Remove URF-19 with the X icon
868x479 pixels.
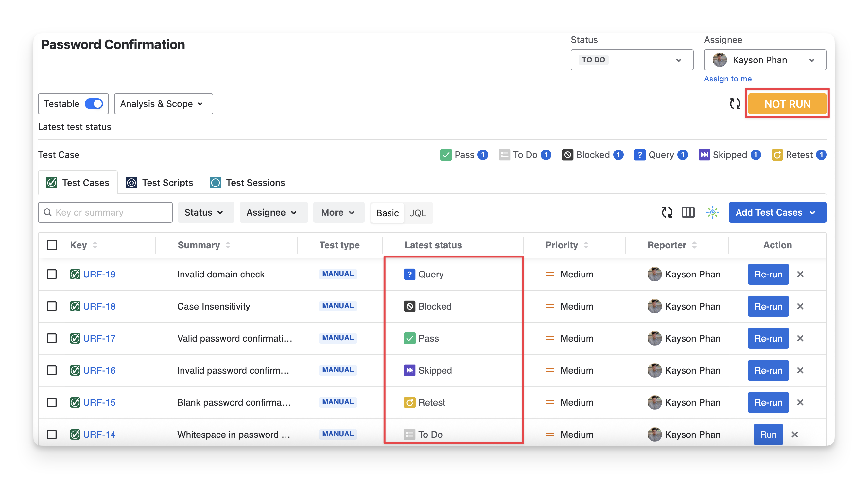pos(800,274)
